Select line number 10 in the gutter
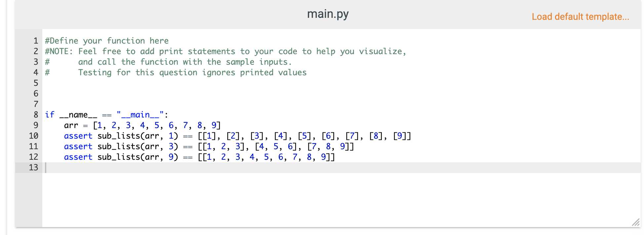The image size is (644, 235). click(x=34, y=136)
